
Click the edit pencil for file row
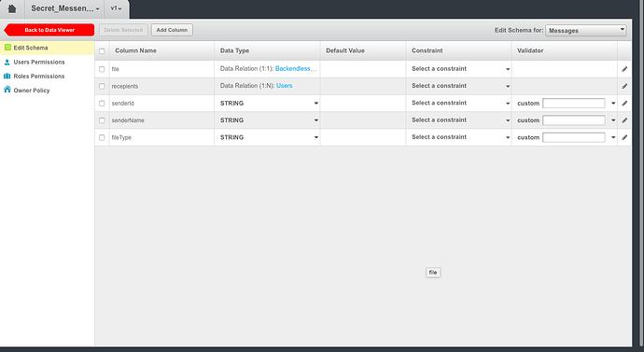pos(624,69)
